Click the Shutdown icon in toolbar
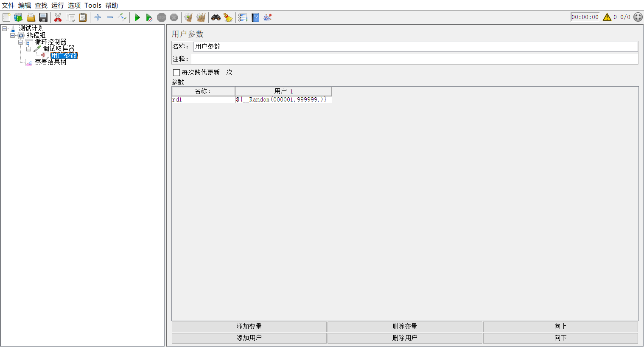Image resolution: width=644 pixels, height=347 pixels. click(174, 17)
